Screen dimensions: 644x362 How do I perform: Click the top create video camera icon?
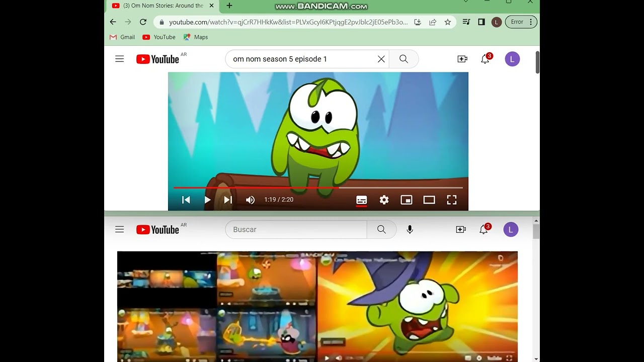point(462,59)
